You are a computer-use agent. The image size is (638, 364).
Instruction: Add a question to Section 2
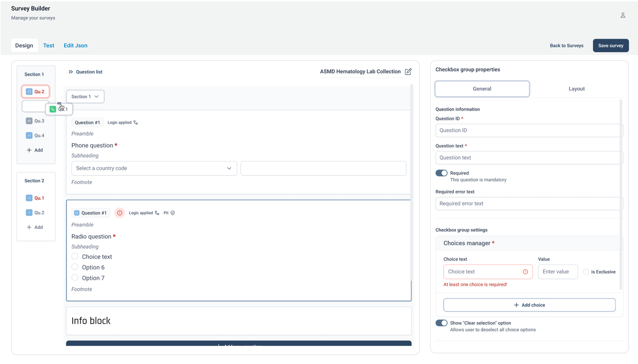[35, 227]
